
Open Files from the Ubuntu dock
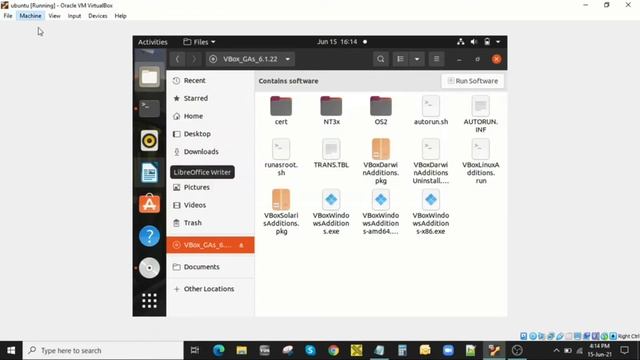click(x=149, y=76)
